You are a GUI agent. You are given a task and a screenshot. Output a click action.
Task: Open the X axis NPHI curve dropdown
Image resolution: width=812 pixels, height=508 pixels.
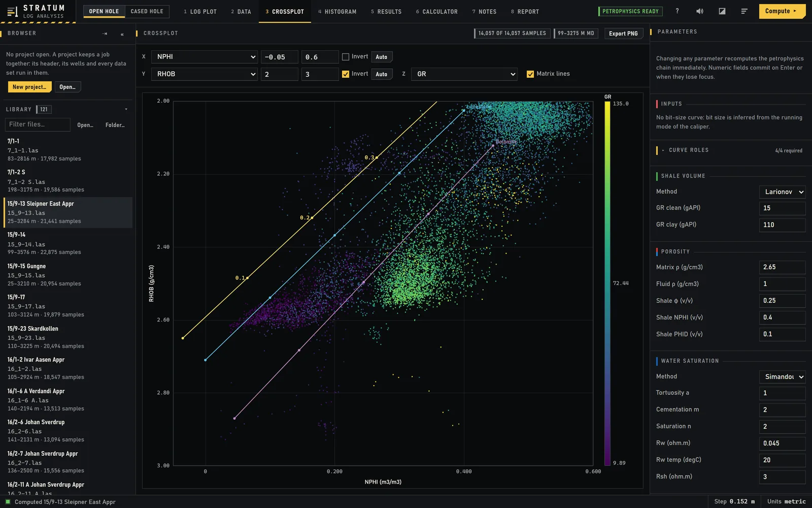[206, 57]
